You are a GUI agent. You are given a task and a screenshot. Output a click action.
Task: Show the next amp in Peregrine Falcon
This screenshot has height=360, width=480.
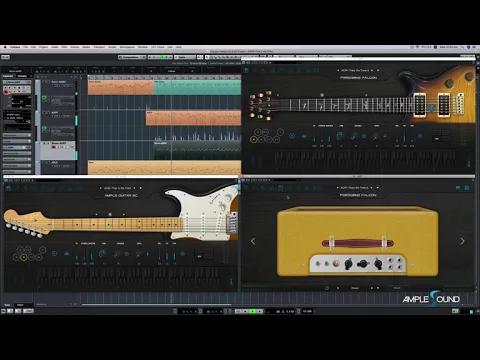pos(462,241)
